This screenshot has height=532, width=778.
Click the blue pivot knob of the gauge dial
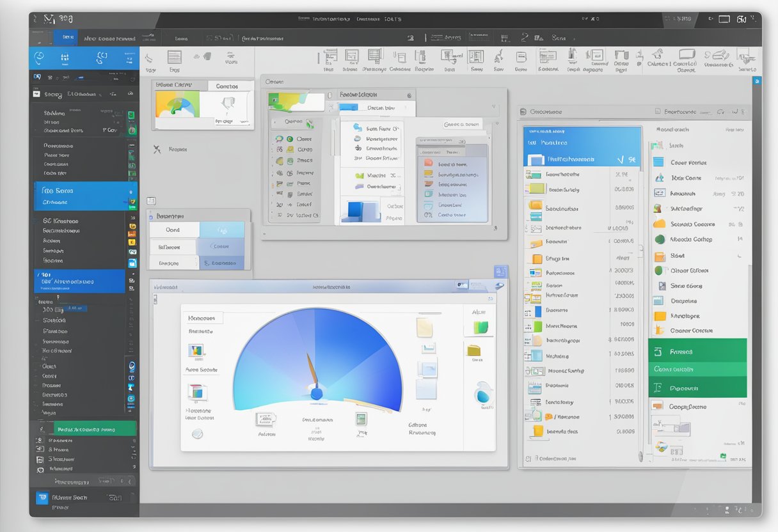coord(316,393)
